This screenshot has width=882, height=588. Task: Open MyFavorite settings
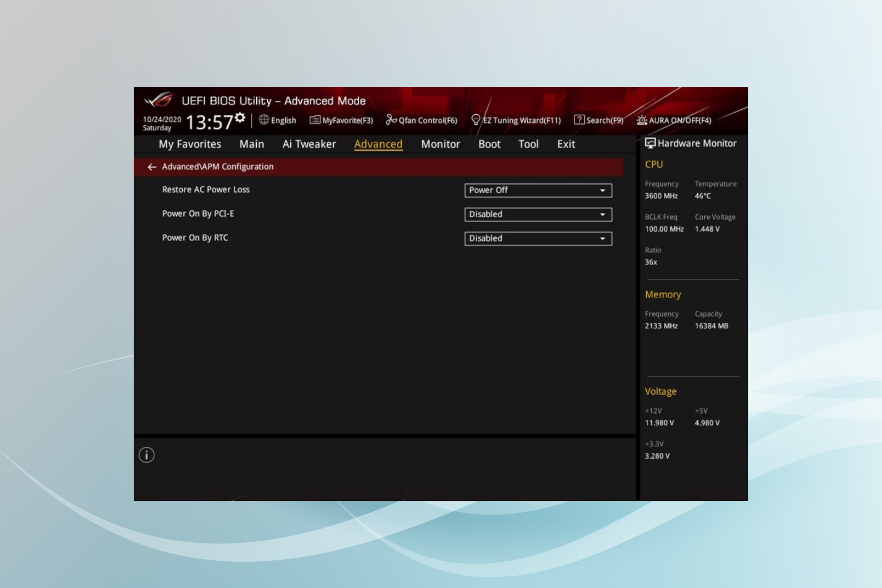click(x=341, y=120)
